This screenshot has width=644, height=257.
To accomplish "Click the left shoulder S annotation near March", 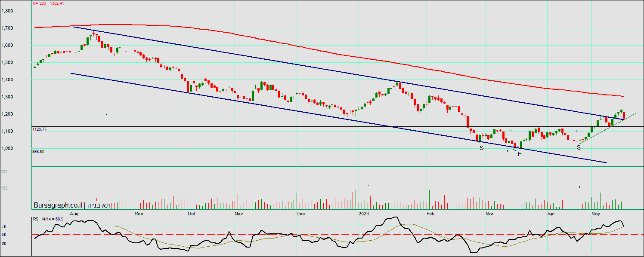I will [x=482, y=148].
